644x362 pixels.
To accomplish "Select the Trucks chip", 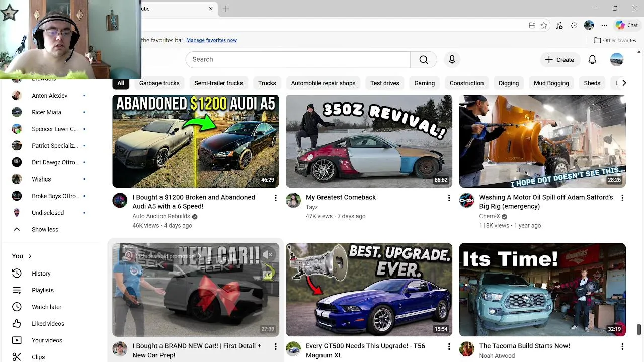I will pos(267,83).
